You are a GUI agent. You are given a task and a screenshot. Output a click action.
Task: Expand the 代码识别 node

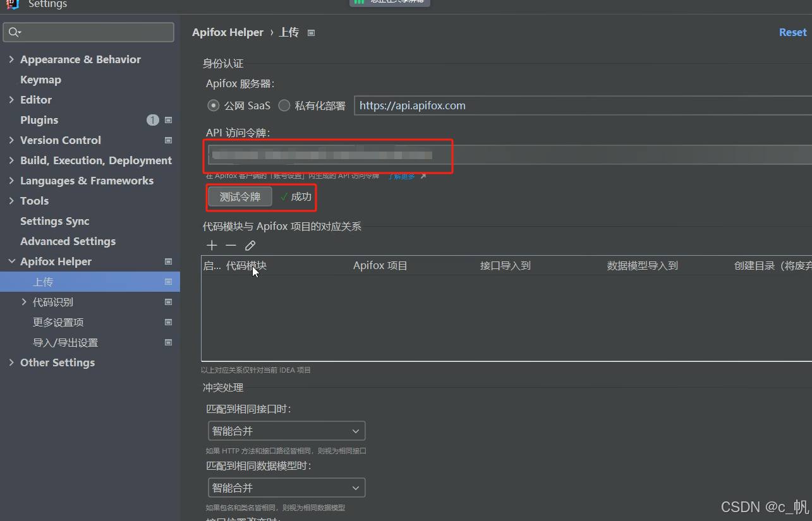coord(24,302)
